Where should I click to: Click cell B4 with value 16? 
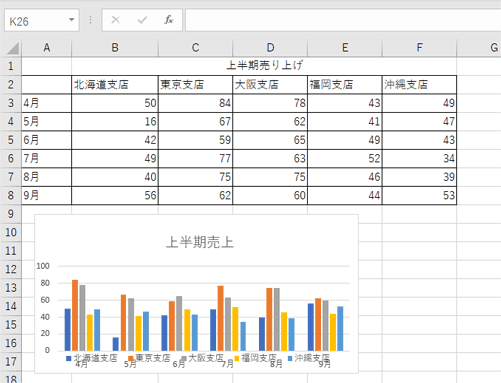pos(115,122)
